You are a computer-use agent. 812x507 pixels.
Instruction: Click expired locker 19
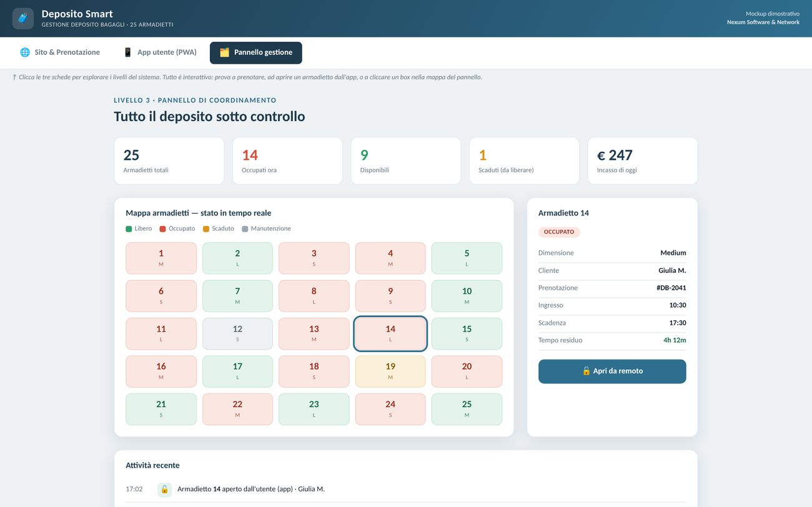(x=390, y=372)
